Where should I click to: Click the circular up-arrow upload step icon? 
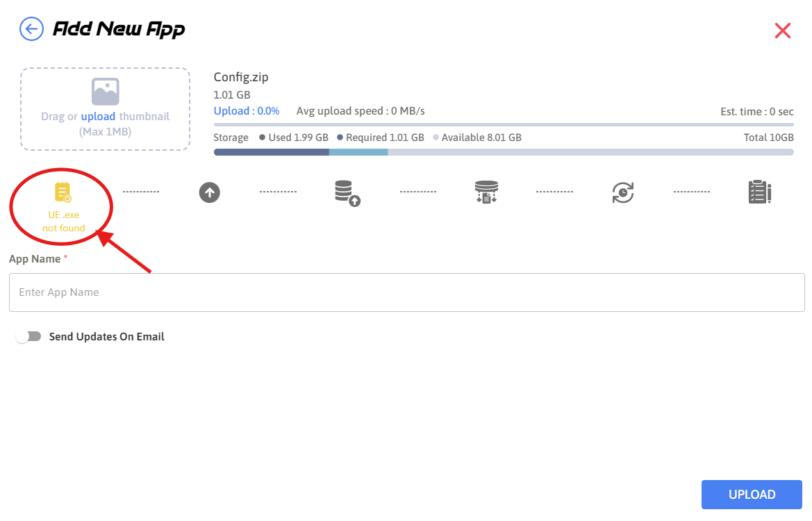coord(209,192)
